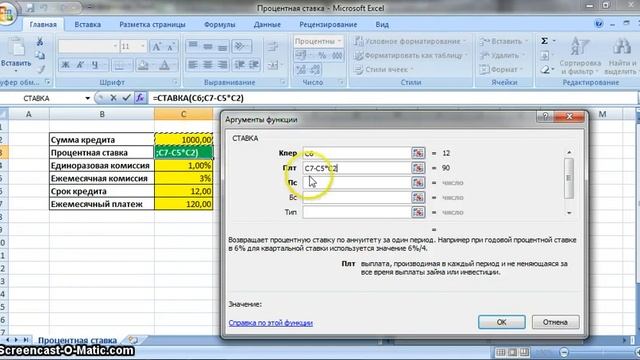Screen dimensions: 640x360
Task: Click the Тип input field
Action: point(357,212)
